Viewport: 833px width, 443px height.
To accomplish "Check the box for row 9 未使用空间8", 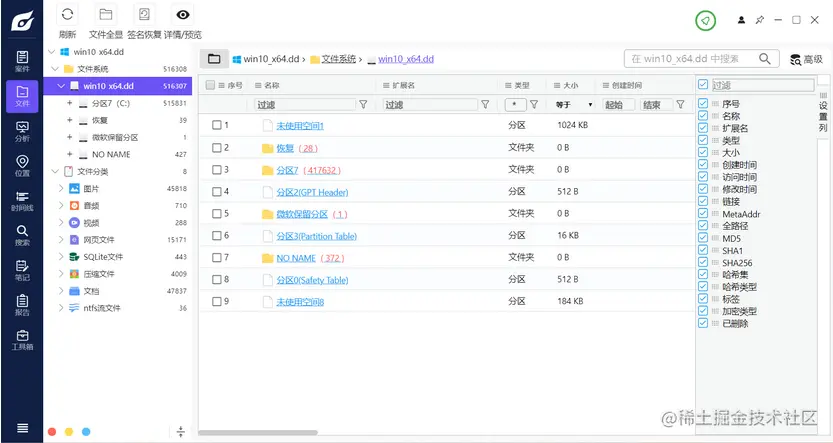I will [216, 301].
